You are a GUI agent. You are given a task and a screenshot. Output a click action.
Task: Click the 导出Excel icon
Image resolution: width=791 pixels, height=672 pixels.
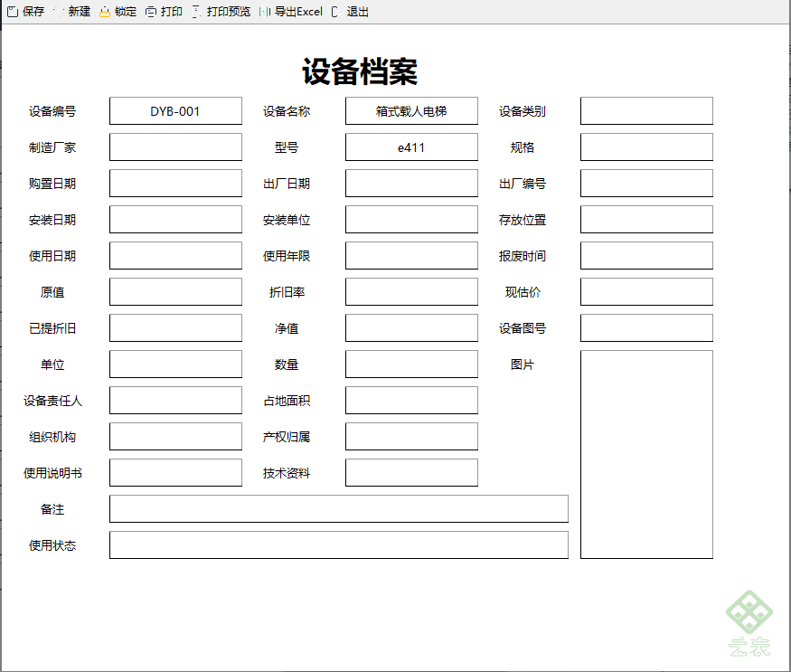[265, 12]
